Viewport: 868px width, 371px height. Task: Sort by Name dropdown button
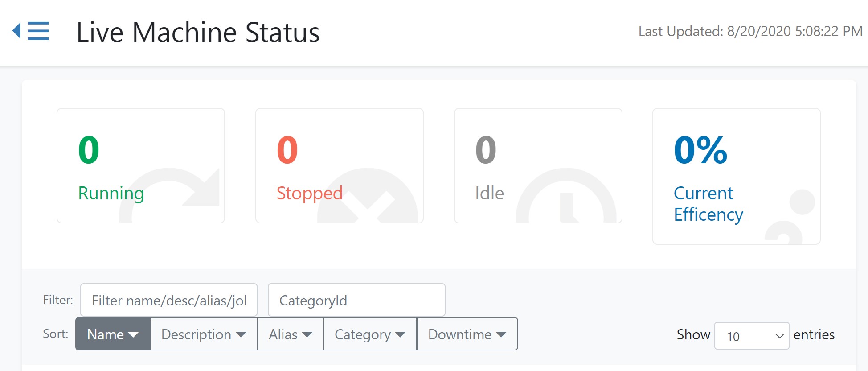(x=113, y=334)
